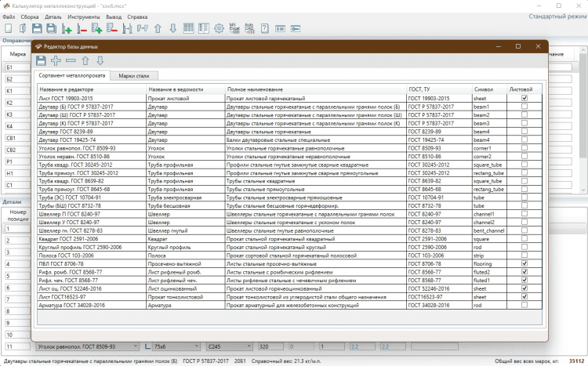Click the Стандартный режим label
The width and height of the screenshot is (588, 366).
click(555, 16)
